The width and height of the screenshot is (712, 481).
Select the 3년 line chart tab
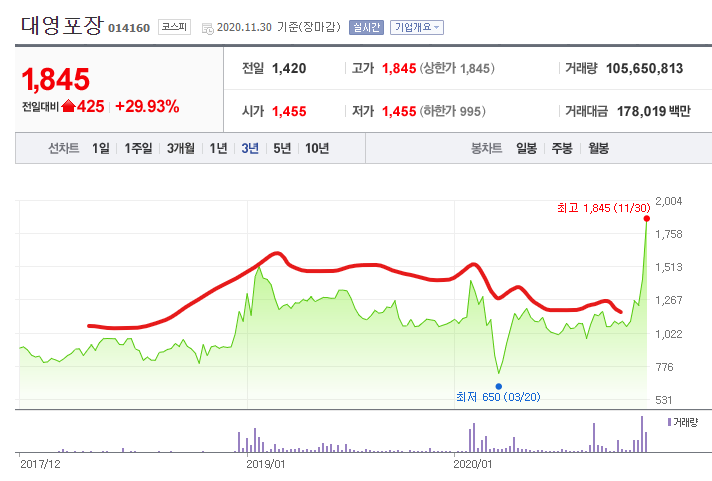click(250, 148)
